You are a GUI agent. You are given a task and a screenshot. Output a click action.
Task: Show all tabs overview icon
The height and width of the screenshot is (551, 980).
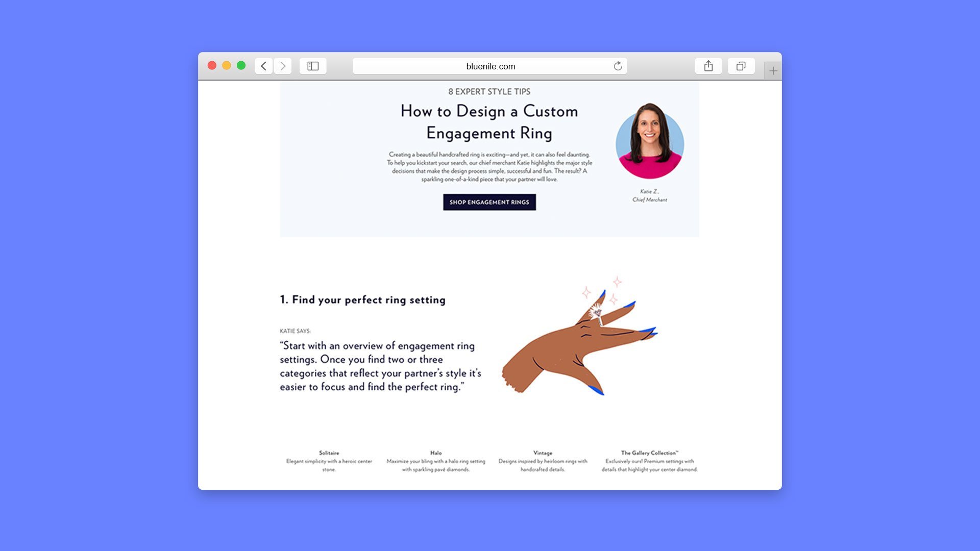tap(741, 66)
